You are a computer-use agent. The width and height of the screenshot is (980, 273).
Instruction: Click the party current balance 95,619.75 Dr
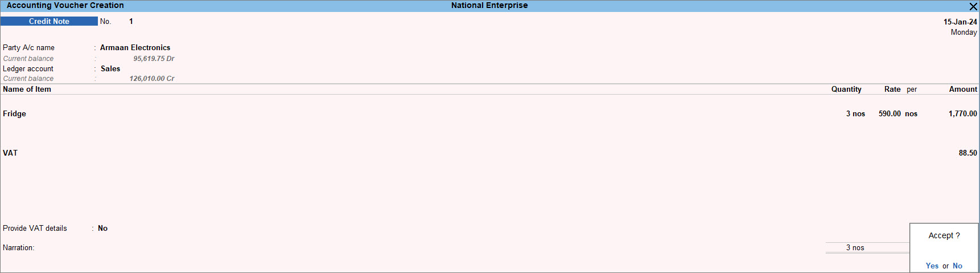tap(154, 58)
